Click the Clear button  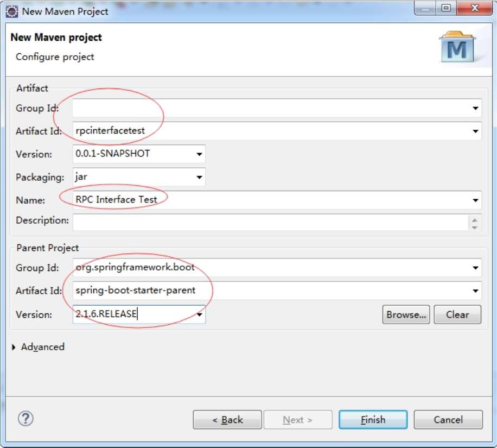pos(457,314)
